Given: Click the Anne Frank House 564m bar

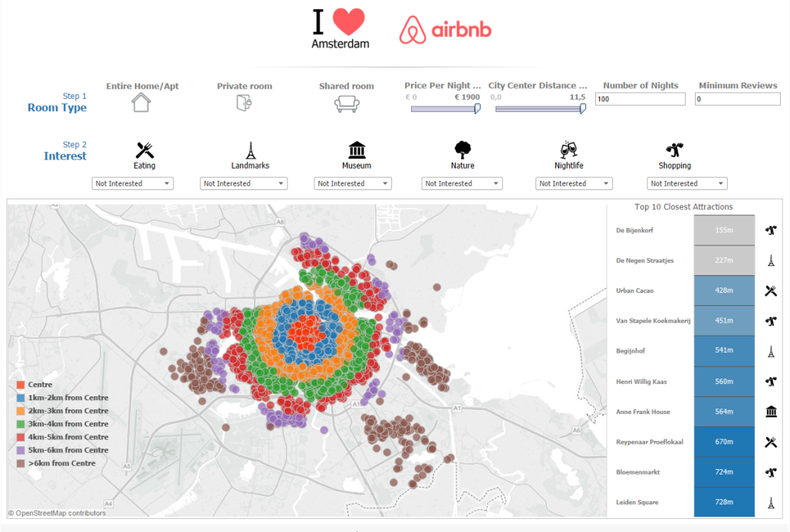Looking at the screenshot, I should pos(724,412).
